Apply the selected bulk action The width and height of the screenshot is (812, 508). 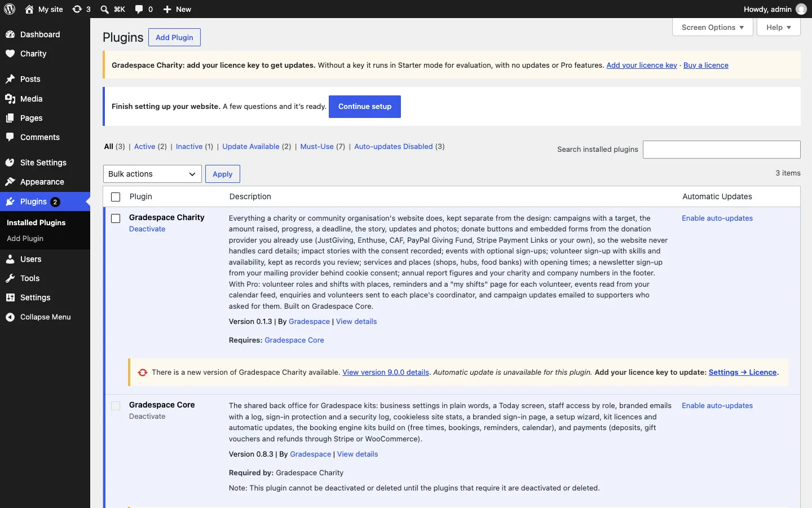[223, 174]
